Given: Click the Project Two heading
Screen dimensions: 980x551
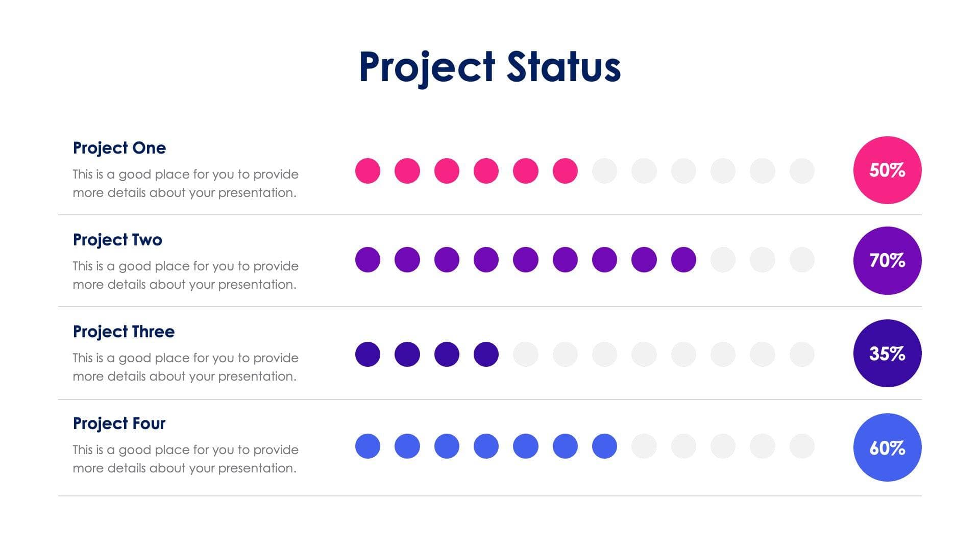Looking at the screenshot, I should click(x=117, y=240).
